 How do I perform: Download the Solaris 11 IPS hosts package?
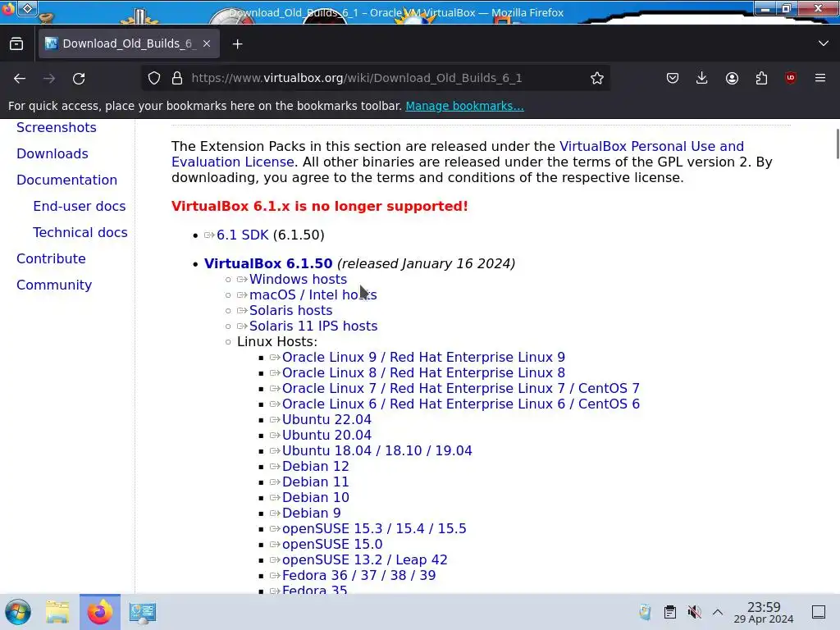pos(313,326)
